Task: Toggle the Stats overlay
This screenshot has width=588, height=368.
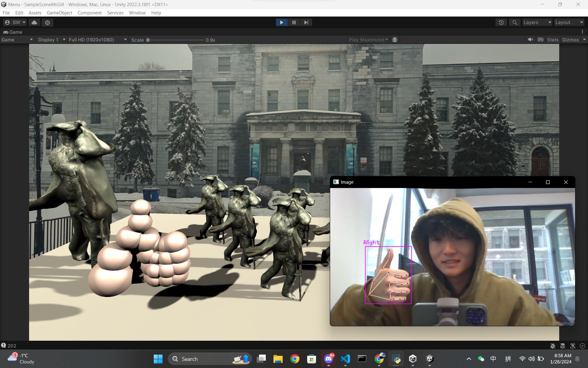Action: [x=552, y=40]
